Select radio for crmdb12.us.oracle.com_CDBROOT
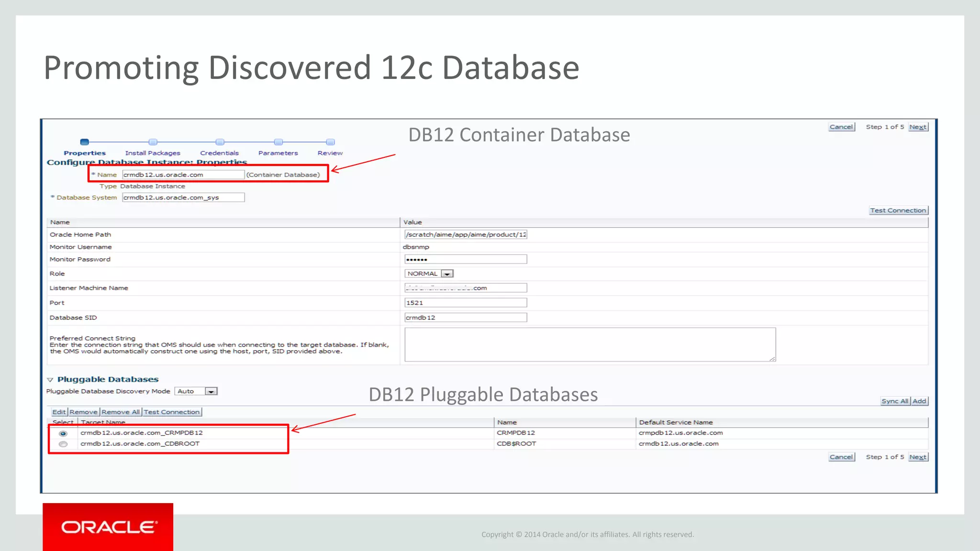This screenshot has width=980, height=551. 63,444
